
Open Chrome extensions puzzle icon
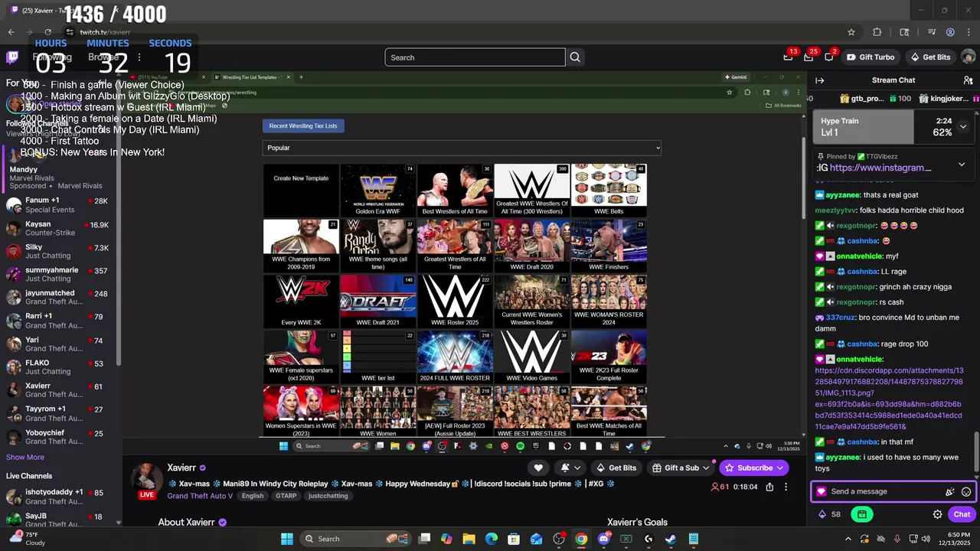[x=877, y=32]
